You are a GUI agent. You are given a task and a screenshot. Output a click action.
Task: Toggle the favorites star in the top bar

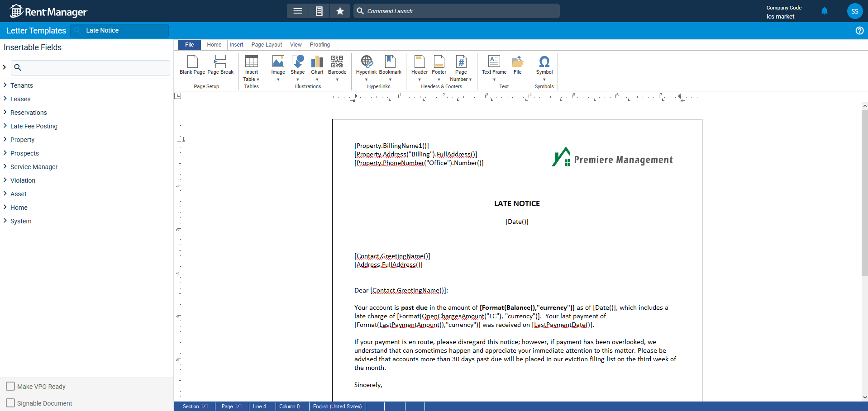[340, 10]
